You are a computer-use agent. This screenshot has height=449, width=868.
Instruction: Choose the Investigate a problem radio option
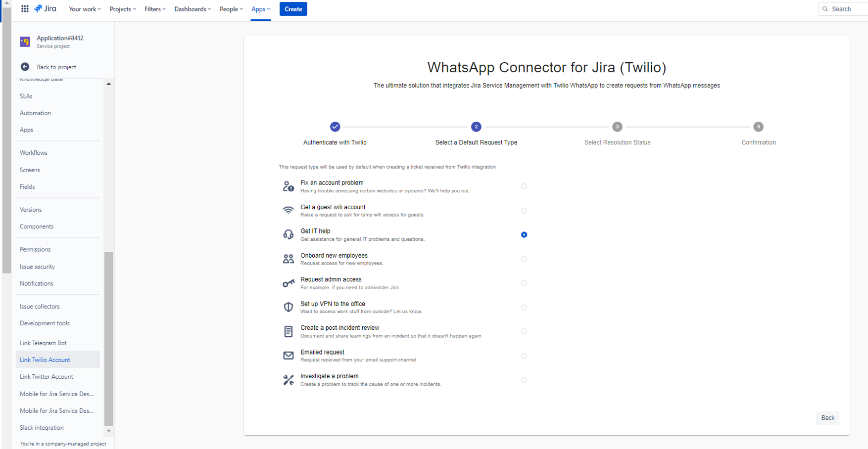(524, 380)
